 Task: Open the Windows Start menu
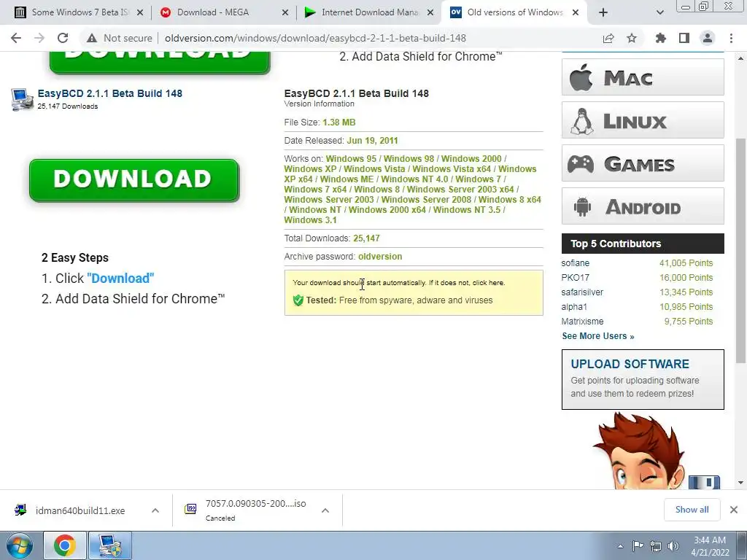click(19, 545)
